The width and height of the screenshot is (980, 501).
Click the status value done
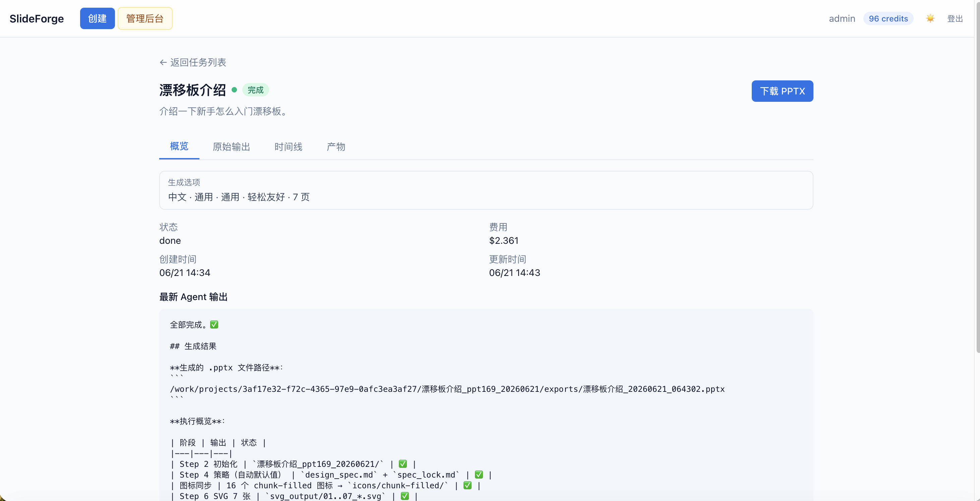coord(170,240)
